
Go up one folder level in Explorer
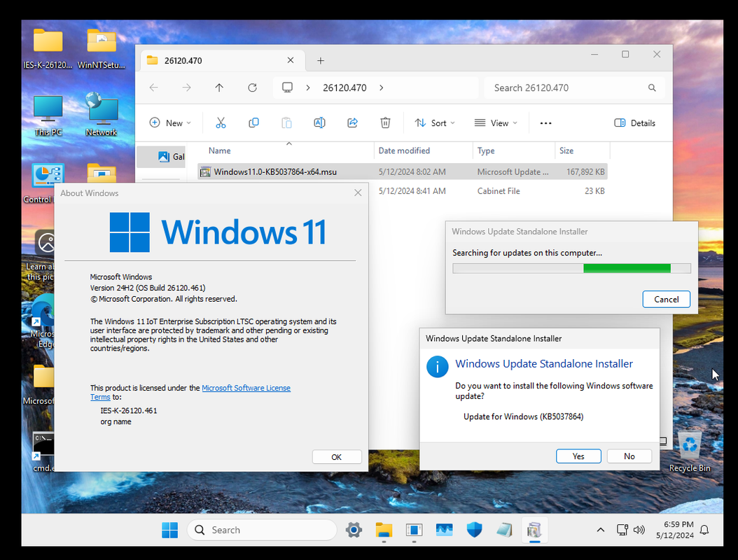click(219, 87)
